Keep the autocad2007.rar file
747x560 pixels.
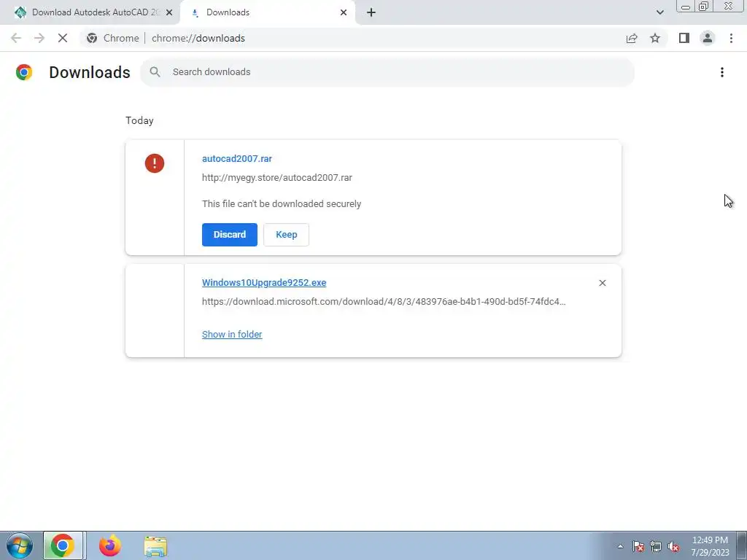click(286, 235)
